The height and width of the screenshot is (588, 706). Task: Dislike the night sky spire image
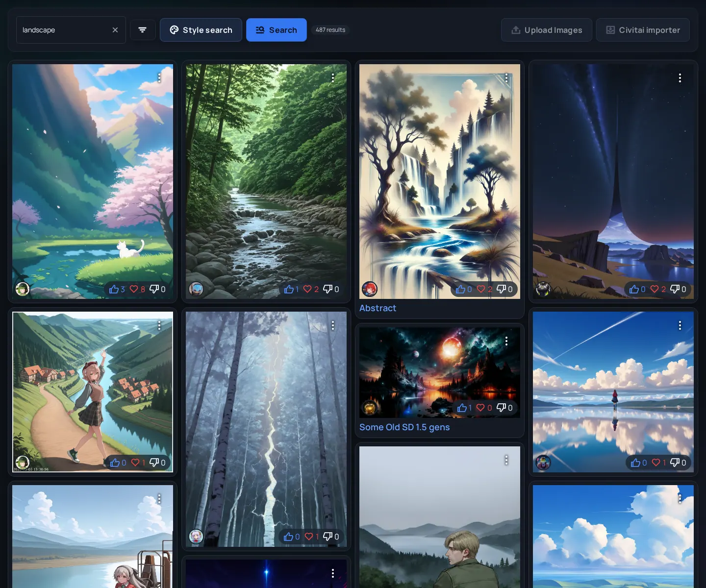[x=678, y=289]
